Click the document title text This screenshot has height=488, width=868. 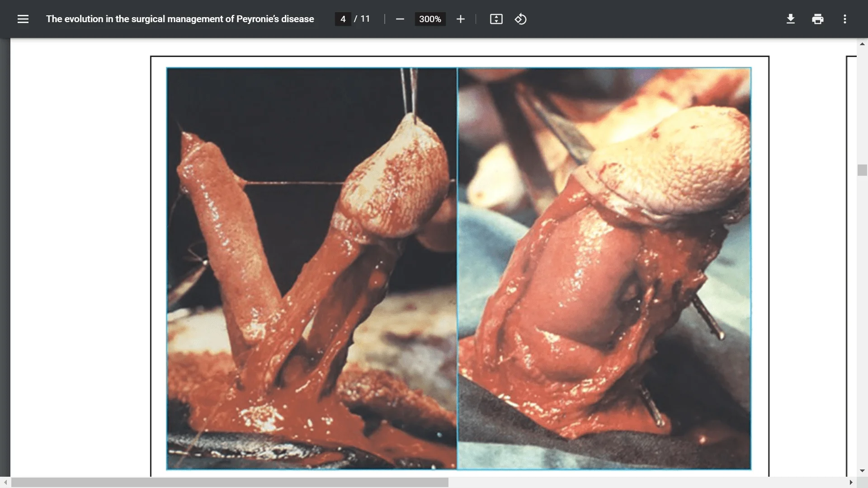[x=180, y=19]
